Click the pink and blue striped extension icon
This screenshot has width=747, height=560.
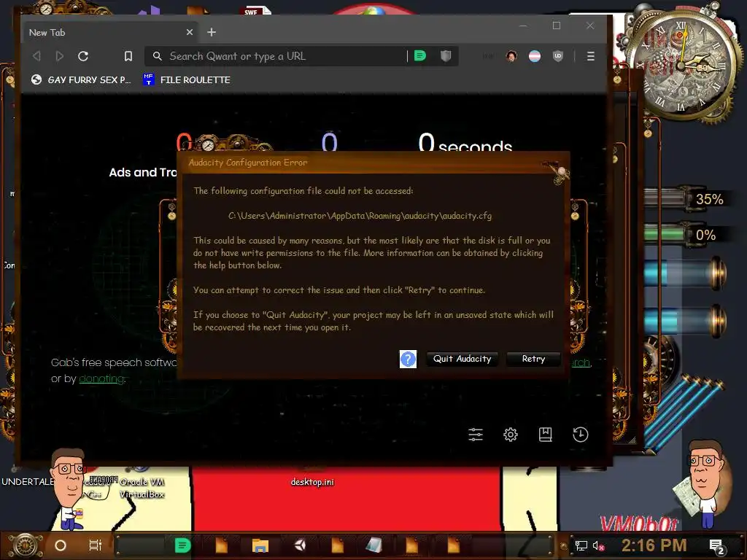pyautogui.click(x=535, y=56)
